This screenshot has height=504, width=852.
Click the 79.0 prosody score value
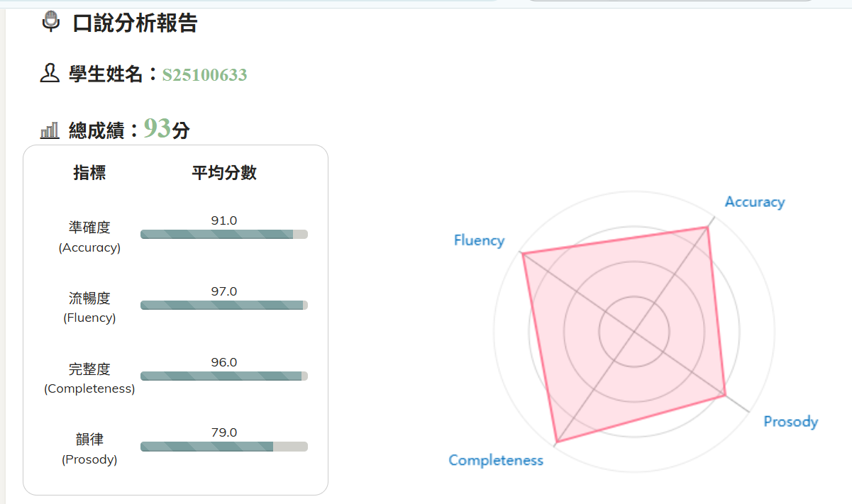coord(224,432)
